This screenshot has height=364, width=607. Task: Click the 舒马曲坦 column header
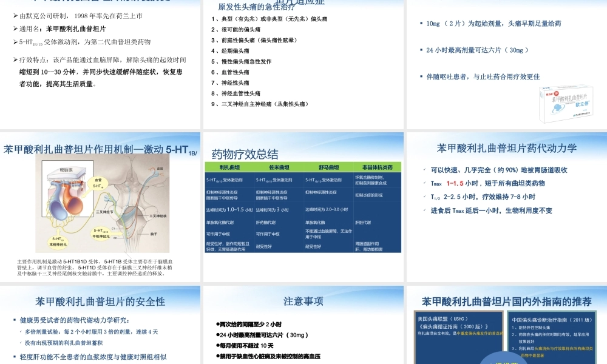[x=328, y=167]
